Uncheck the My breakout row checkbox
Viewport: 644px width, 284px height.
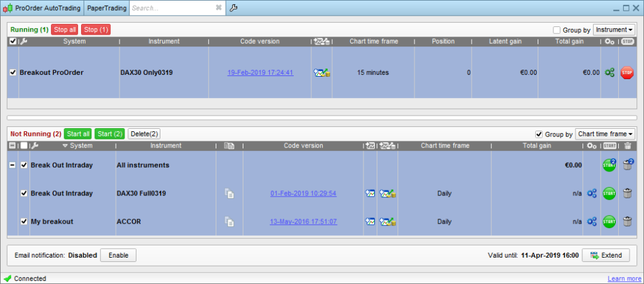click(x=25, y=222)
